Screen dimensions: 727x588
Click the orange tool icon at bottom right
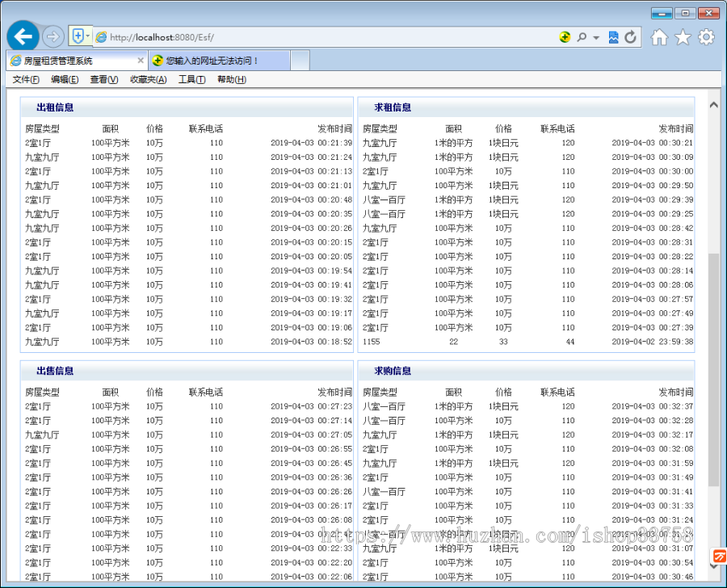click(x=717, y=555)
